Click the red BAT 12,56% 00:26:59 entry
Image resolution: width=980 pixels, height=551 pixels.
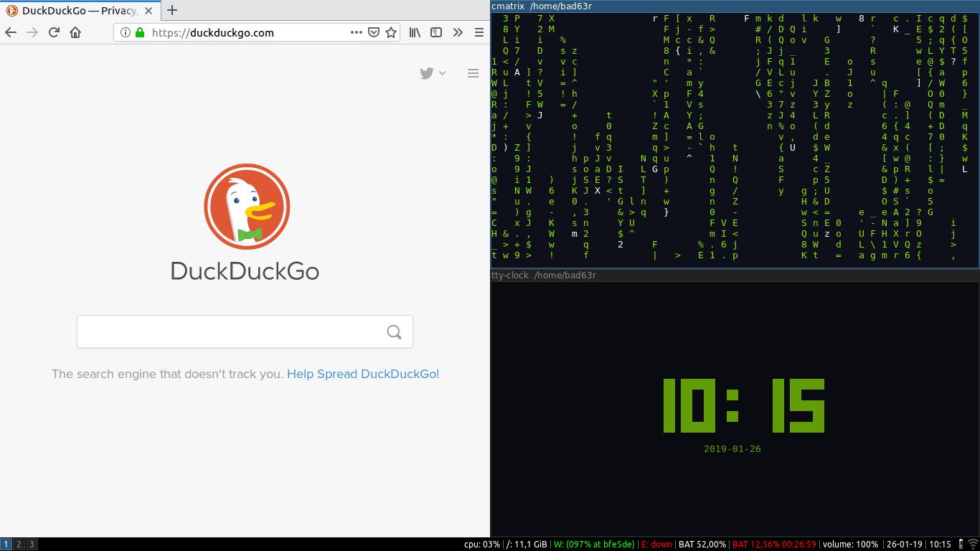(774, 545)
